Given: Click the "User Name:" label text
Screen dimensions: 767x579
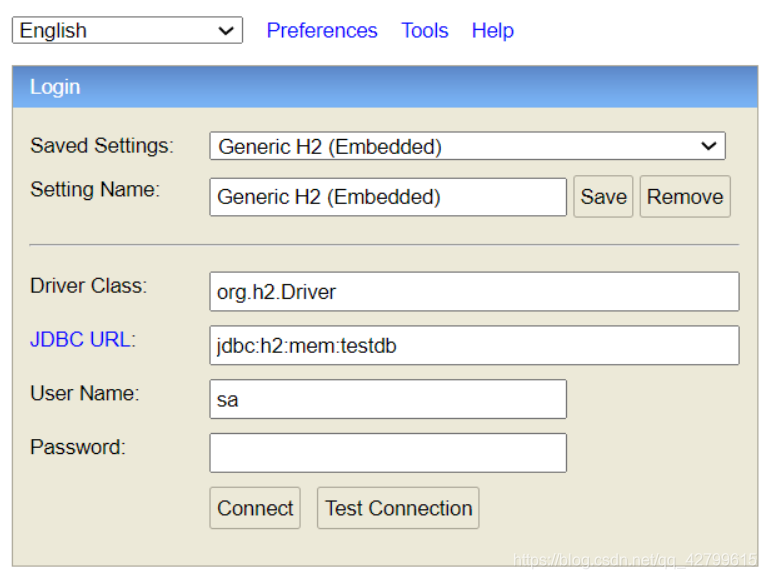Looking at the screenshot, I should click(85, 393).
